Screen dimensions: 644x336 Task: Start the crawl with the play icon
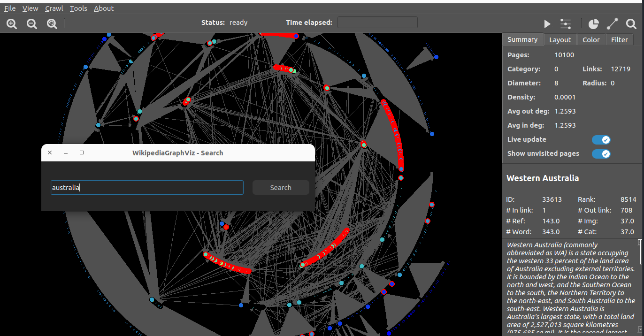pyautogui.click(x=547, y=23)
